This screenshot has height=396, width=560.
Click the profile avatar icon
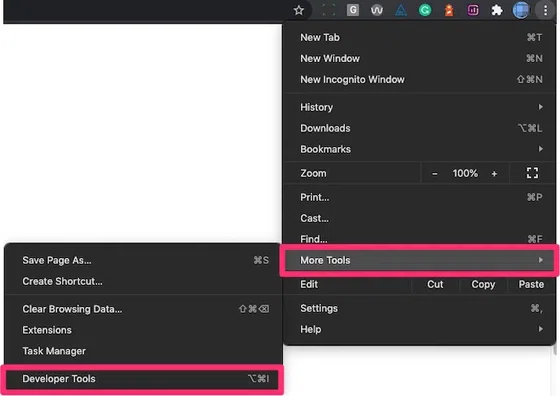point(521,10)
